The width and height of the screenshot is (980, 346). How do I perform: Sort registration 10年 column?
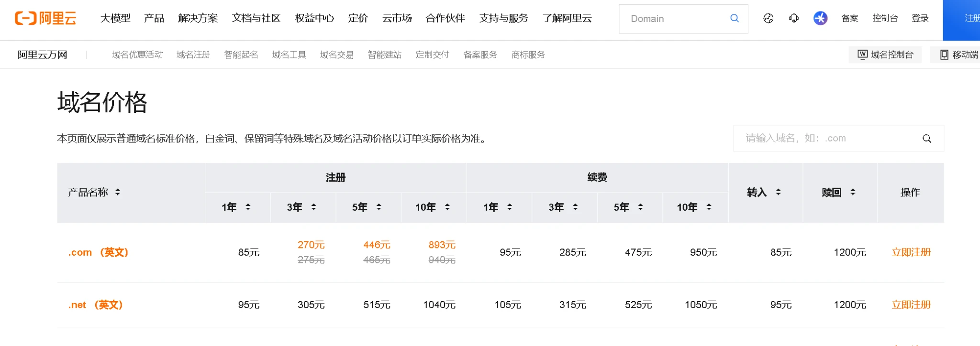[447, 207]
